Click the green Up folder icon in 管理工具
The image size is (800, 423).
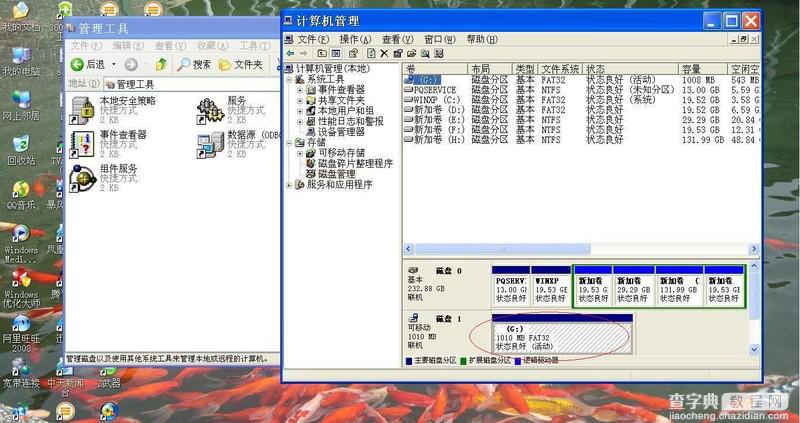161,64
